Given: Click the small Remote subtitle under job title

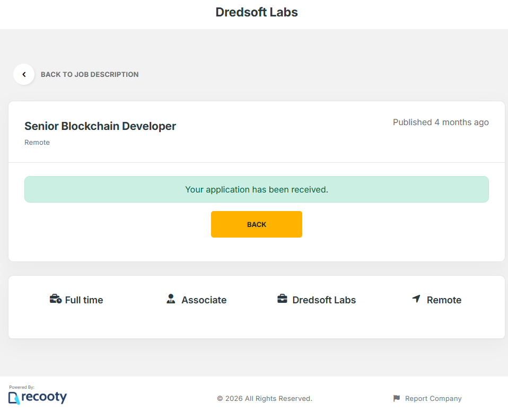Looking at the screenshot, I should (37, 143).
